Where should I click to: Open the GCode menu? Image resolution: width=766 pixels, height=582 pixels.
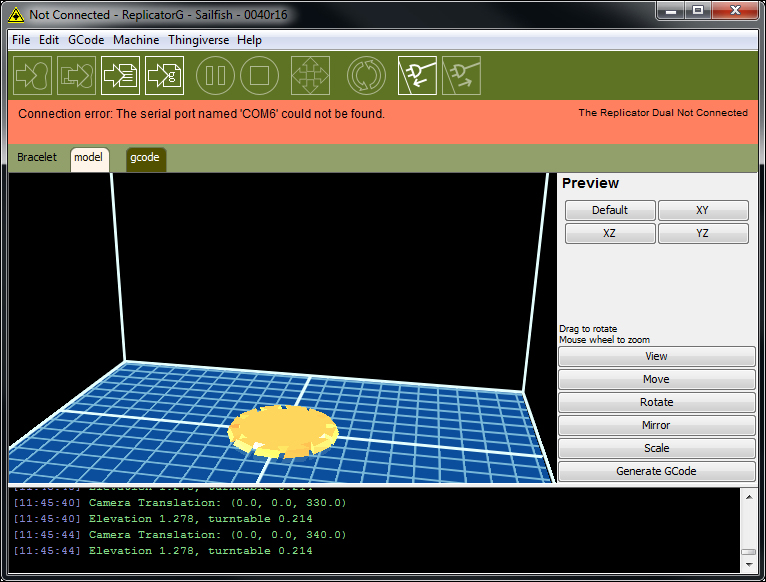(86, 40)
